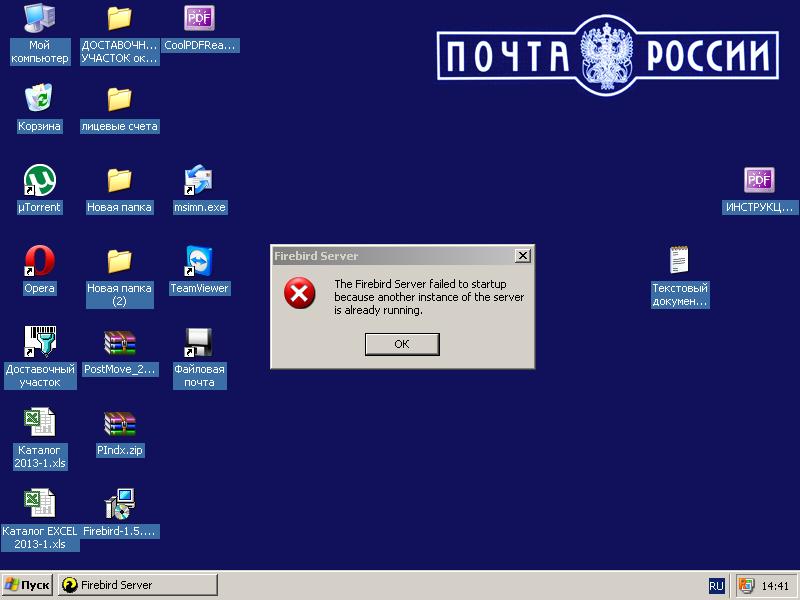800x600 pixels.
Task: Click the 14:41 taskbar clock
Action: [x=776, y=586]
